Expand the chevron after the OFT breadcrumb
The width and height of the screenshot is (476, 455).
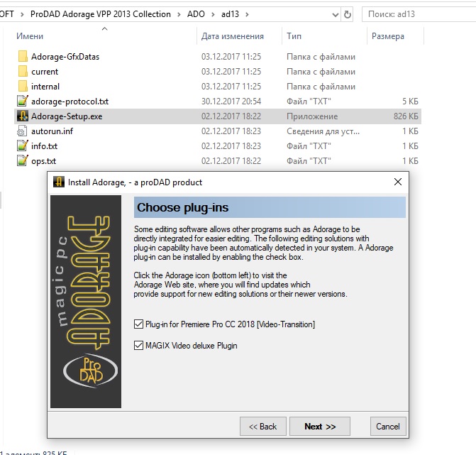pyautogui.click(x=22, y=14)
